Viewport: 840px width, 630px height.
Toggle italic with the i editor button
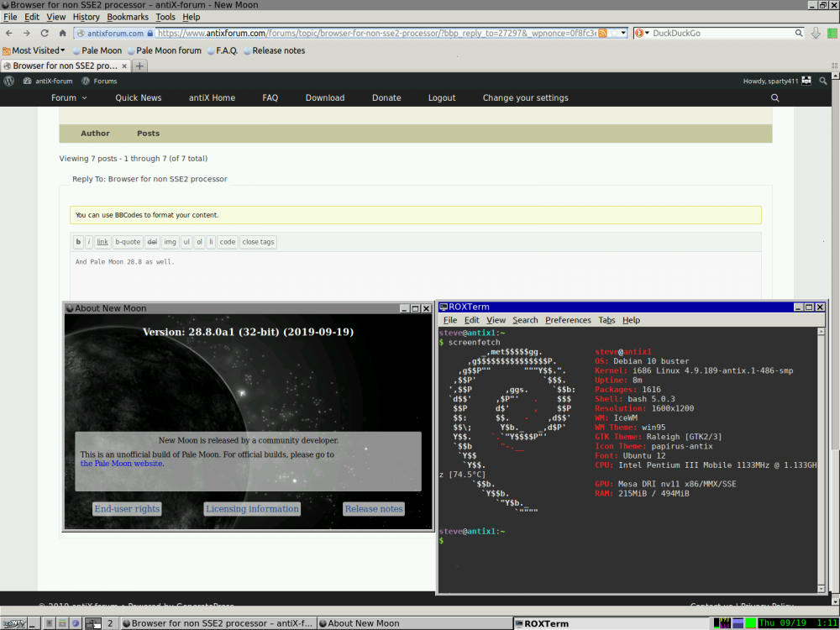pos(89,242)
